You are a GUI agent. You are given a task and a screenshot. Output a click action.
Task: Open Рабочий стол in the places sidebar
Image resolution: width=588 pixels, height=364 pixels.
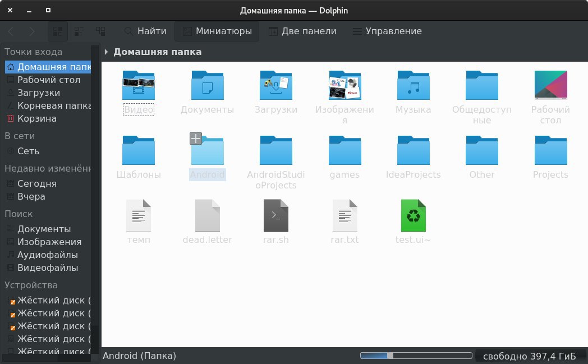[x=48, y=80]
